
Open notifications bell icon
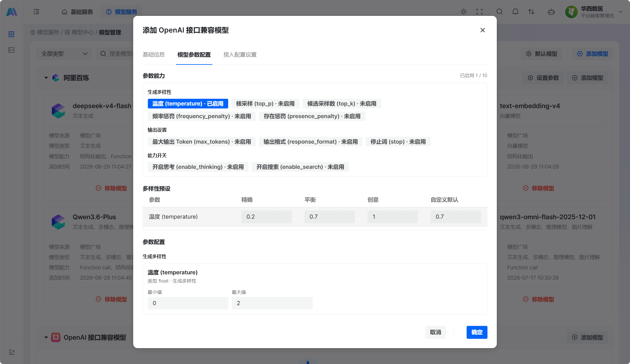coord(515,12)
